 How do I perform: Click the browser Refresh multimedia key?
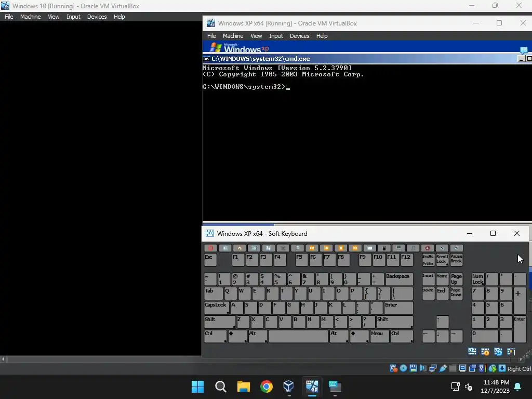click(269, 248)
